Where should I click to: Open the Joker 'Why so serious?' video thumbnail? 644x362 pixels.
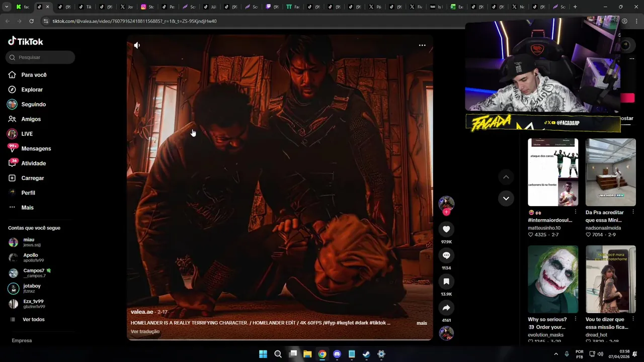pos(553,280)
